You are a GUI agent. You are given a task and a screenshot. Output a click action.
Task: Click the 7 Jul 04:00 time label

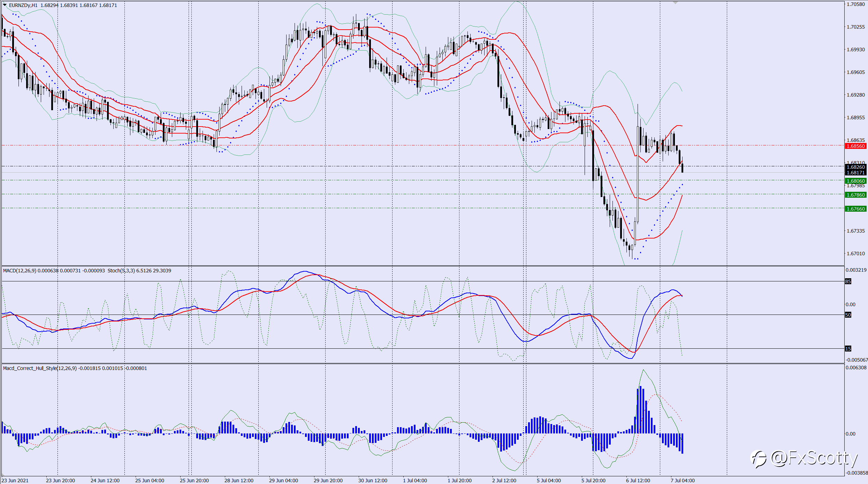pos(683,481)
